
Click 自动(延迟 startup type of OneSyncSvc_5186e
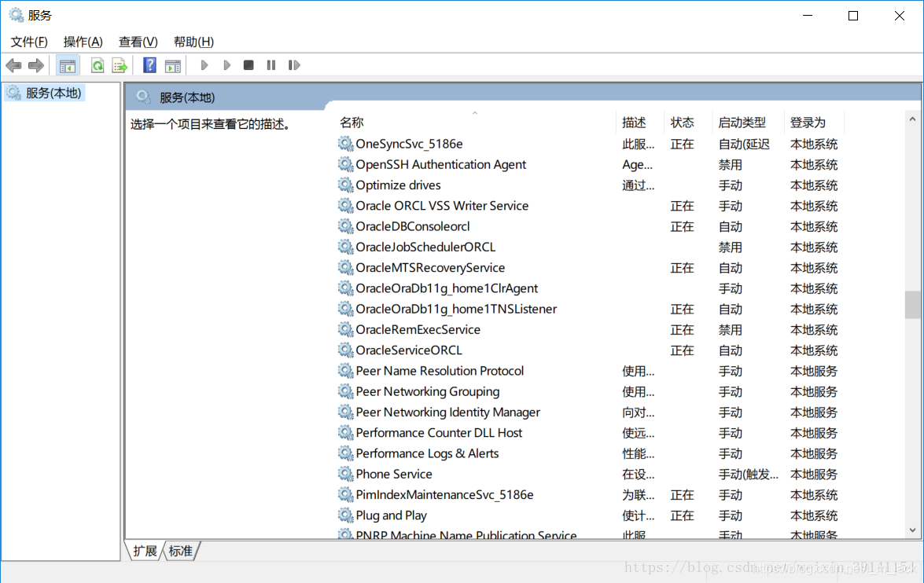click(744, 144)
